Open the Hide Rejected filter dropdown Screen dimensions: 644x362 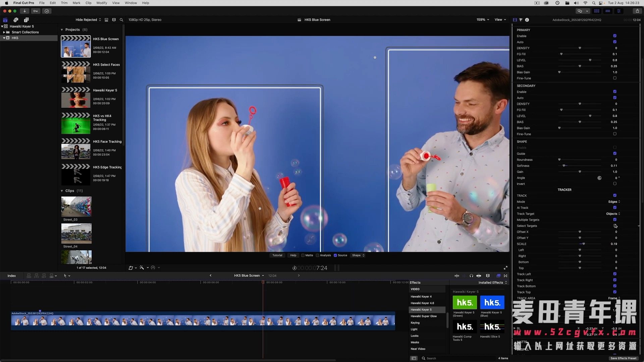coord(88,20)
